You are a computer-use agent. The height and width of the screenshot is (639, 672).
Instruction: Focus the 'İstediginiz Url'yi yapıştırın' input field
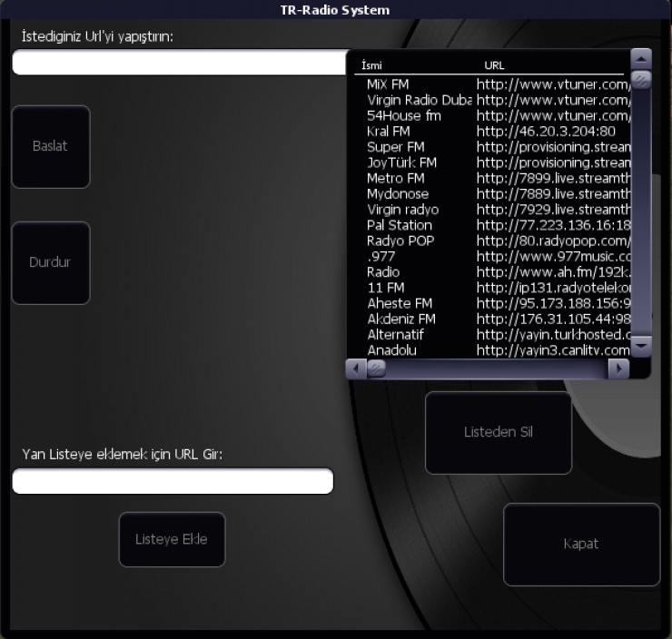(180, 63)
